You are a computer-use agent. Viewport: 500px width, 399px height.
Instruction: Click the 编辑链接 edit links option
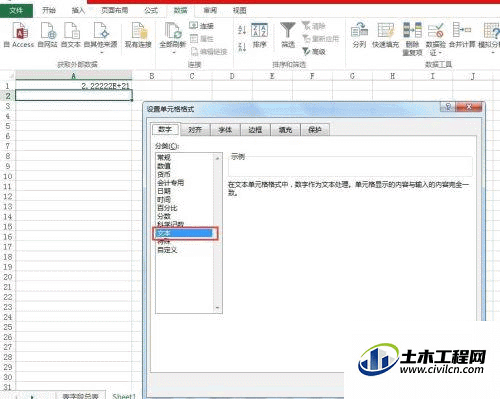point(209,52)
